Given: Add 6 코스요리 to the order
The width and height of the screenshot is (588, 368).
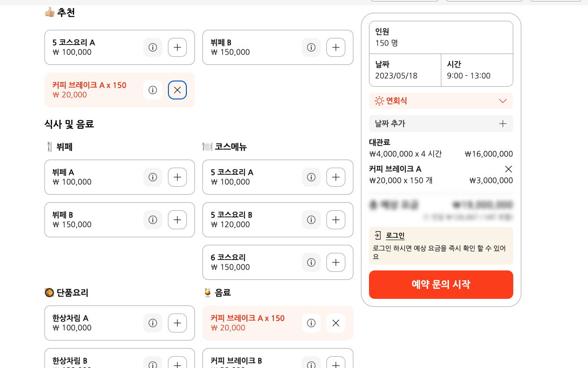Looking at the screenshot, I should pos(336,262).
